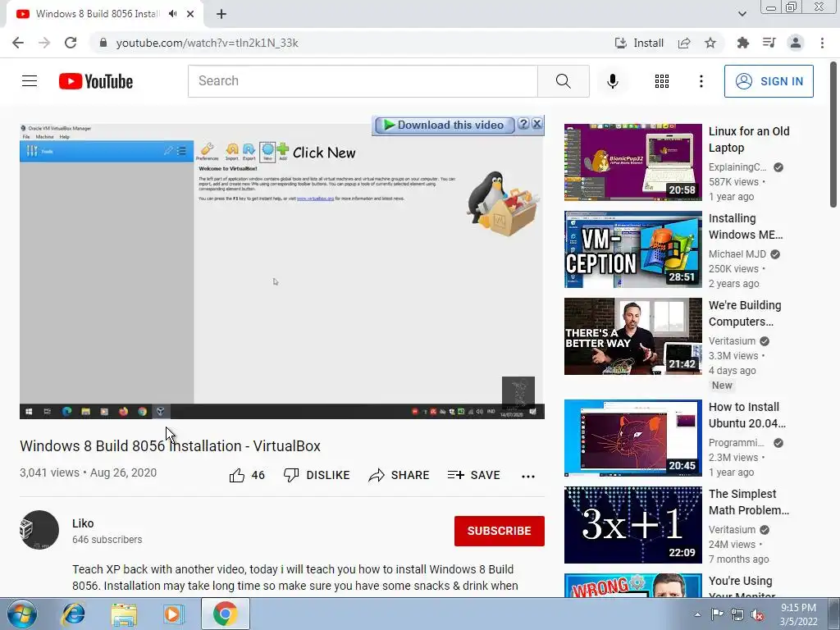Open the Ubuntu 20:45 video thumbnail
Screen dimensions: 840x630
632,438
